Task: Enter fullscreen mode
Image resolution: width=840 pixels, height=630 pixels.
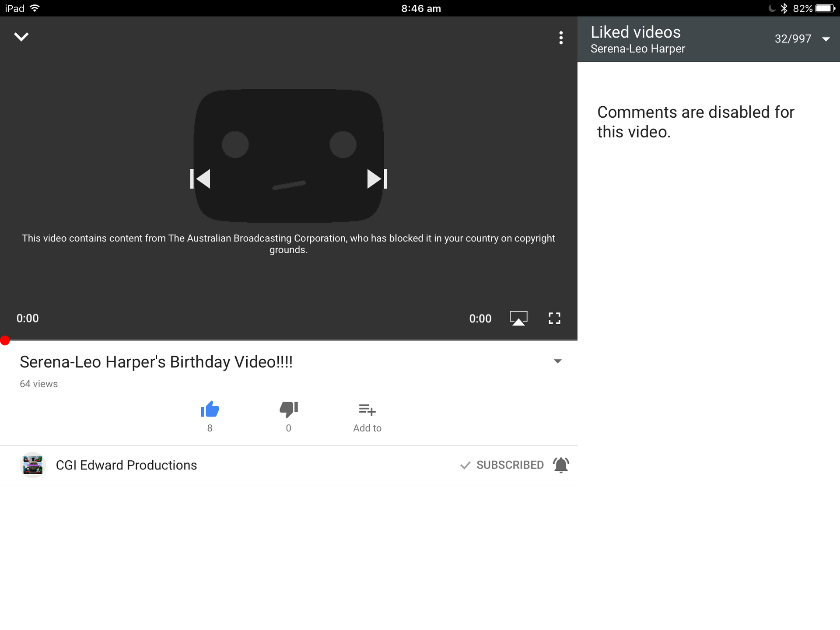Action: coord(554,318)
